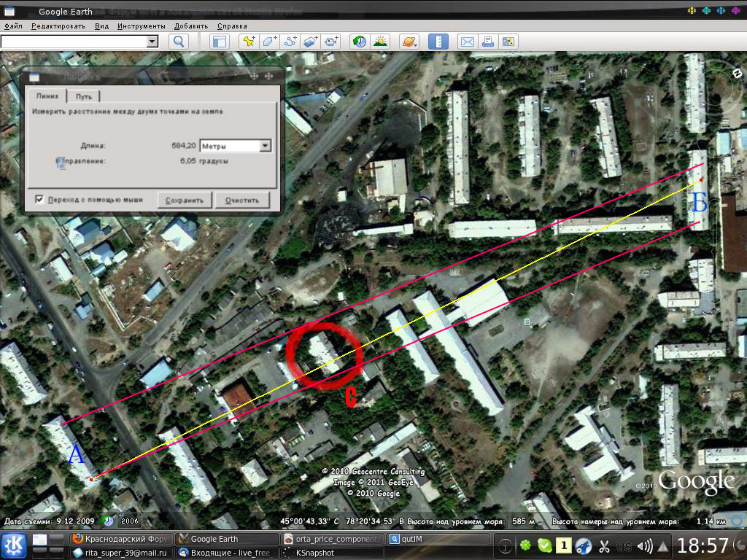
Task: Click the heading value 6,05 градусы
Action: click(204, 161)
